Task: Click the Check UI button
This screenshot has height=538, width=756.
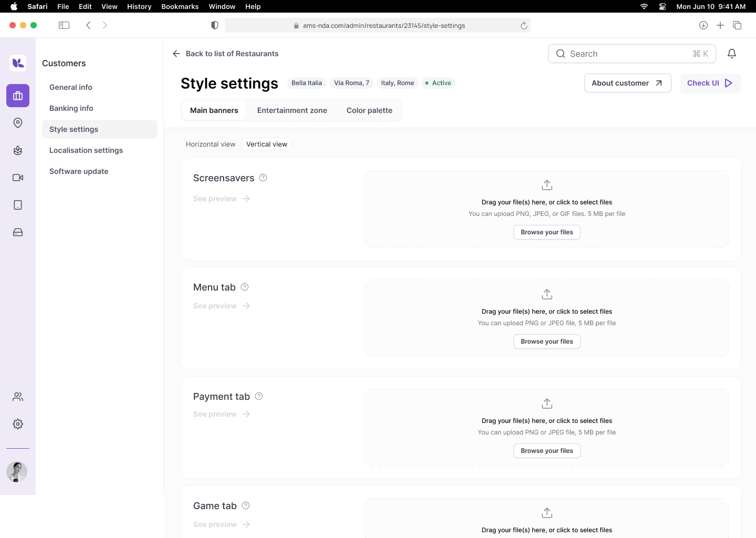Action: tap(710, 83)
